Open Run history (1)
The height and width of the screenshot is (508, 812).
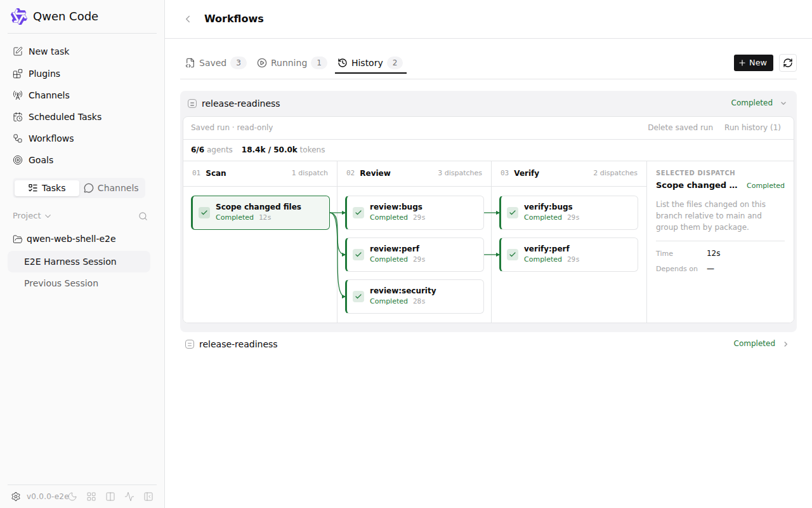(752, 128)
